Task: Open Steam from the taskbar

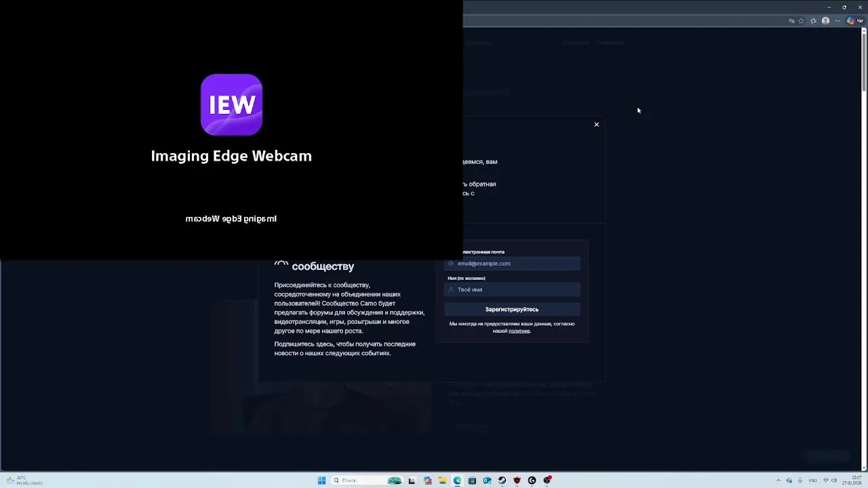Action: [x=502, y=481]
